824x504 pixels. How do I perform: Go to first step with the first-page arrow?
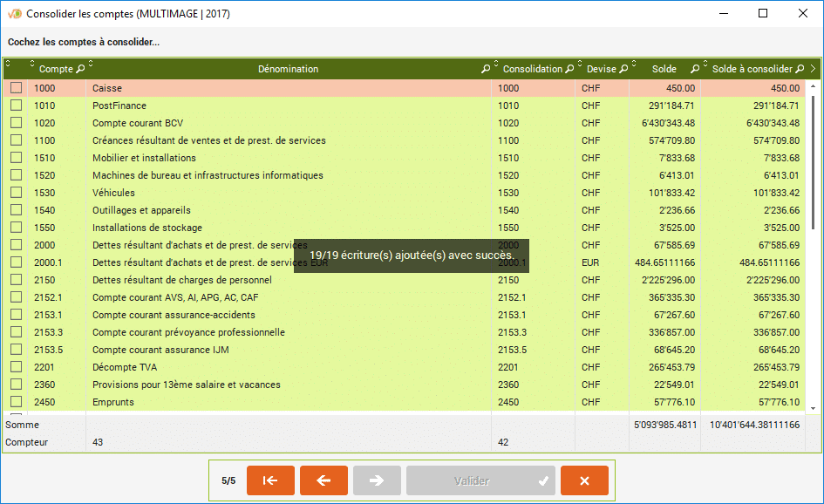click(x=270, y=480)
